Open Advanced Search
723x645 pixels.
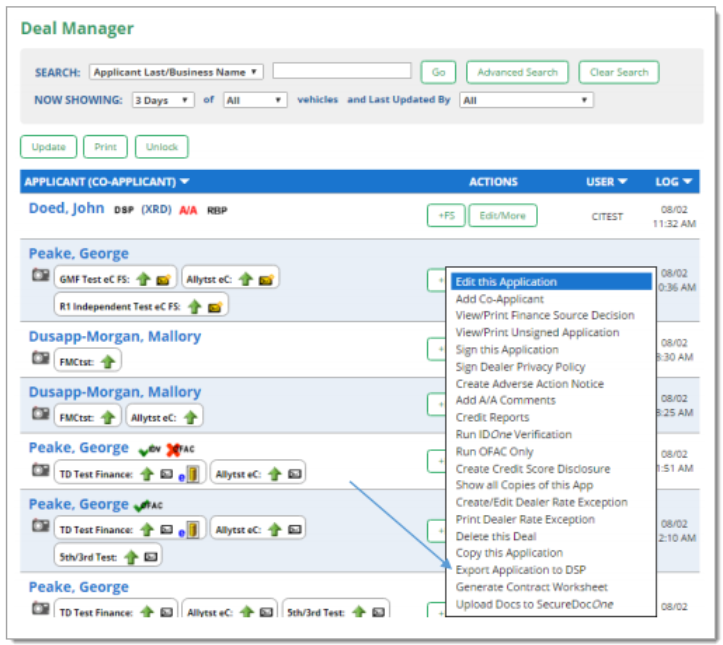(517, 72)
